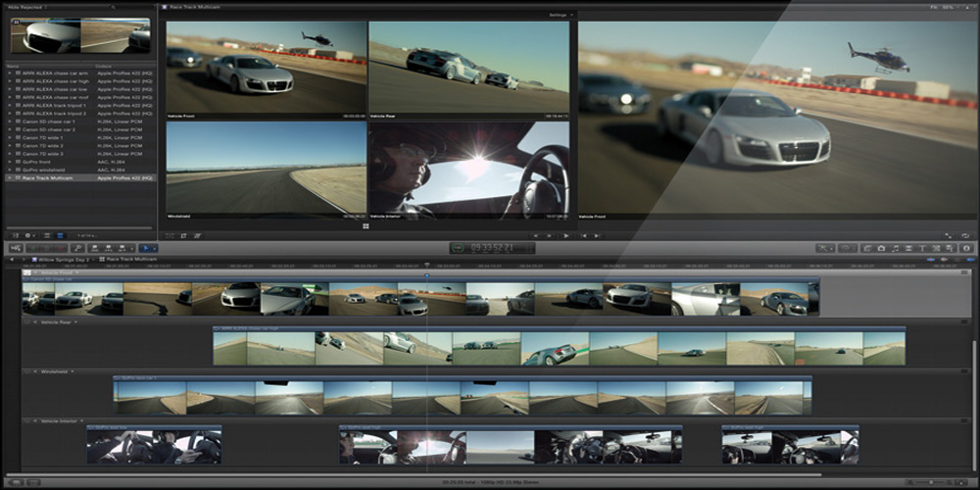Switch browser to list view
This screenshot has height=490, width=980.
(x=60, y=235)
